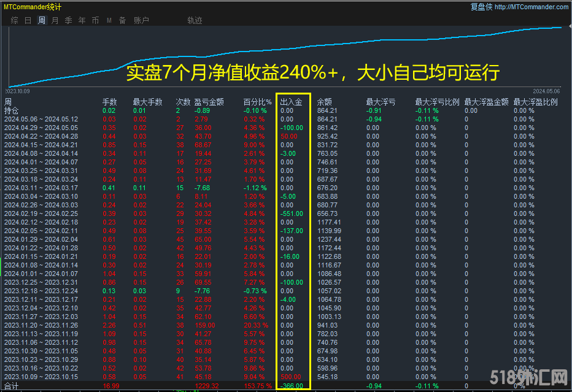The image size is (572, 392).
Task: Select week row 2024.03.11 ~ 2024.03.17
Action: click(x=41, y=188)
